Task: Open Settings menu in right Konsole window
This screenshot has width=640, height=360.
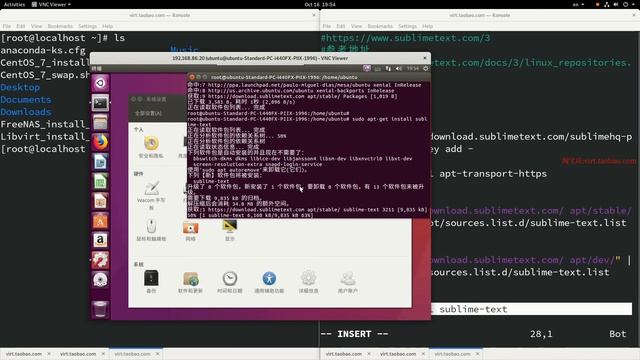Action: coord(407,26)
